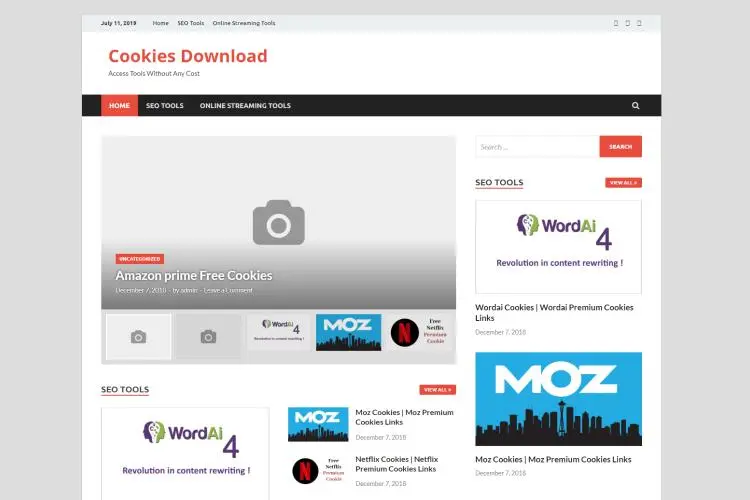Click the second social icon in top bar
The image size is (750, 500).
coord(628,23)
